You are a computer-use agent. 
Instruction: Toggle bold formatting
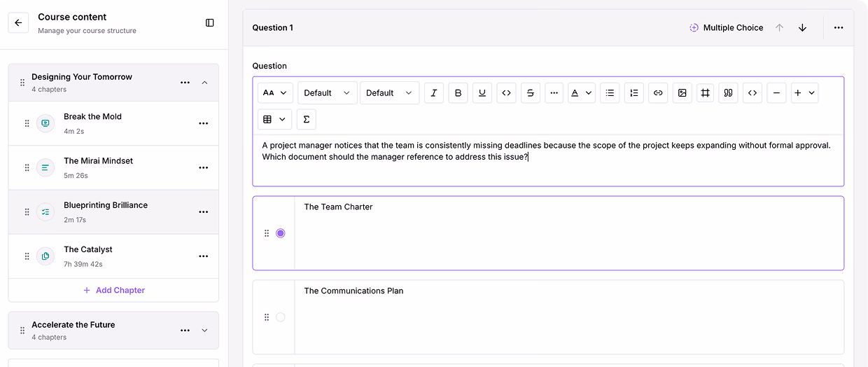coord(458,92)
